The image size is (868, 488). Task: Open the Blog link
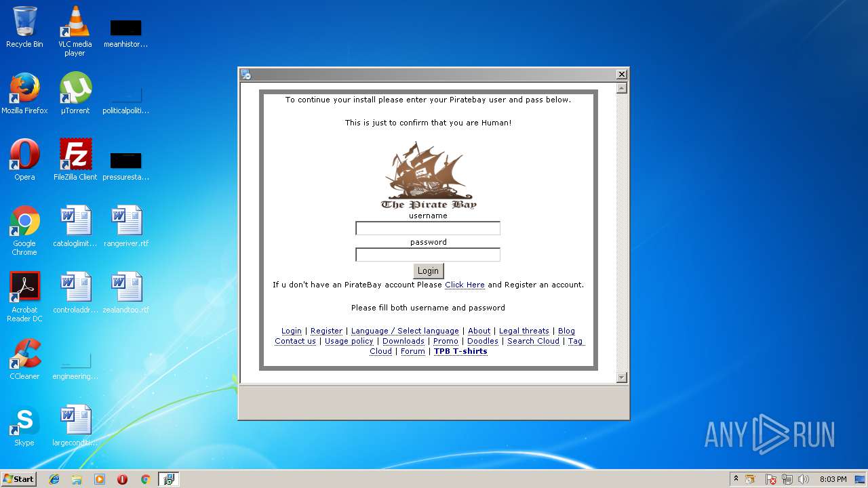[566, 331]
